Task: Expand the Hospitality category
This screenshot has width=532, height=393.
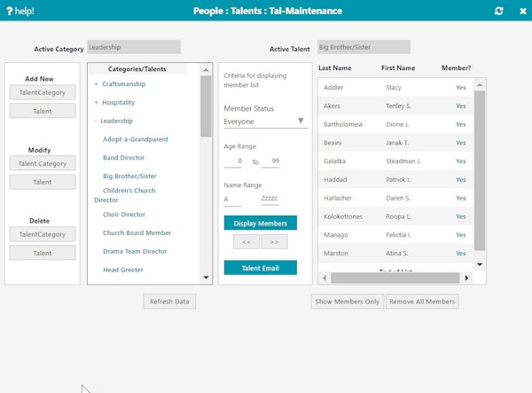Action: (x=96, y=103)
